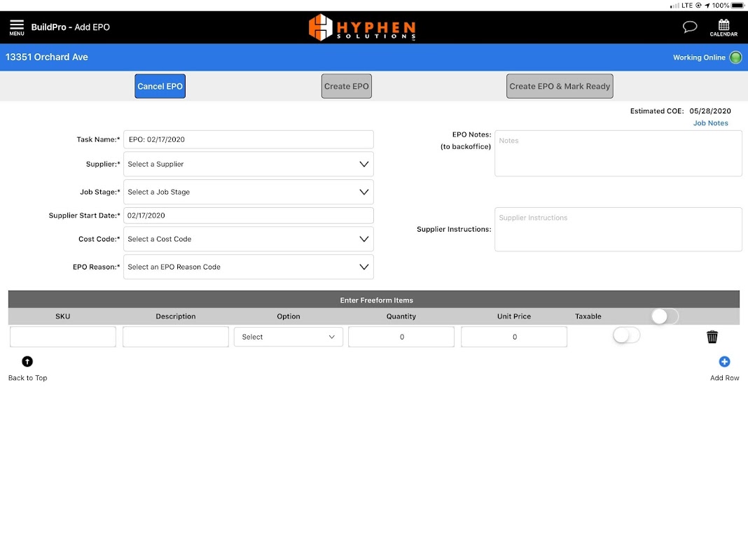Click the battery indicator in status bar
The image size is (748, 560).
pyautogui.click(x=737, y=5)
